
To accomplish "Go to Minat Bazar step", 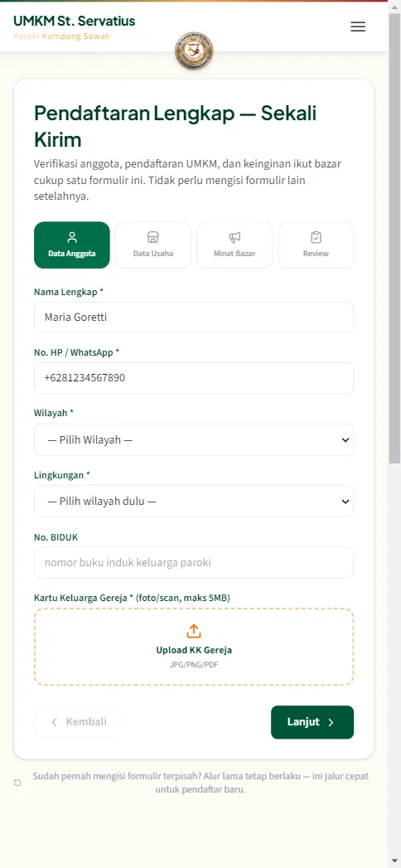I will tap(234, 245).
